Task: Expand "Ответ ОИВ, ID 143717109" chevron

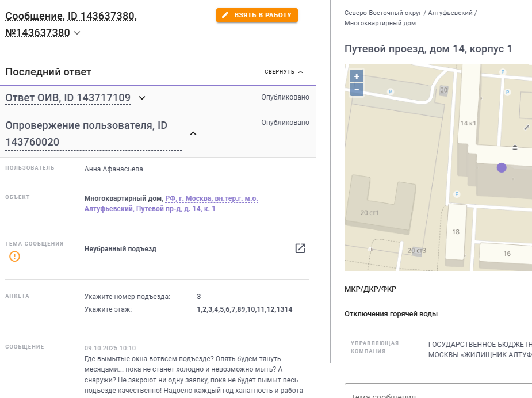Action: click(142, 98)
